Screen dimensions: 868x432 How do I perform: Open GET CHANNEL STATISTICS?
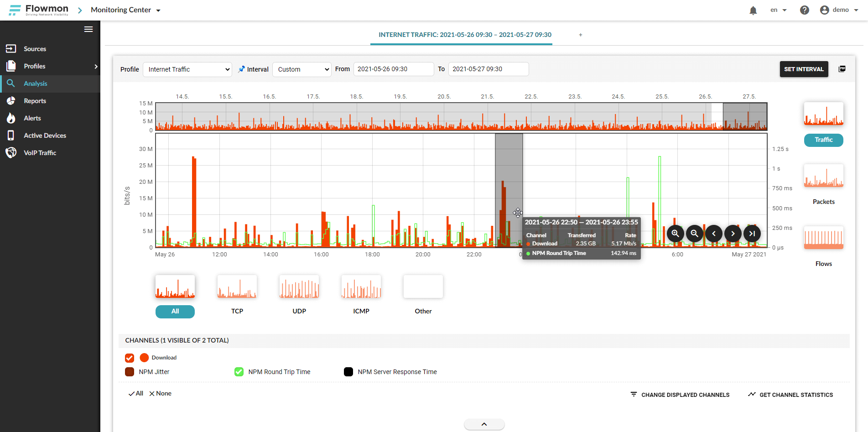click(x=795, y=395)
